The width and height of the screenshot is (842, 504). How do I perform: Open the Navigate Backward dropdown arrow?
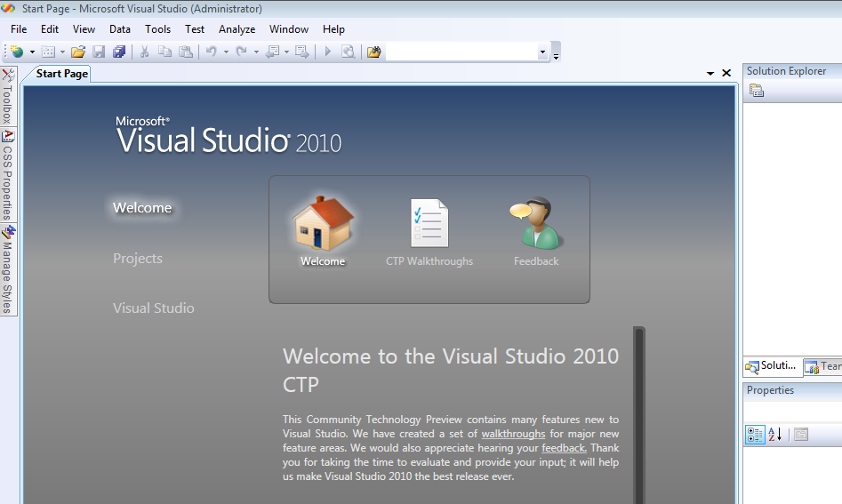coord(287,52)
